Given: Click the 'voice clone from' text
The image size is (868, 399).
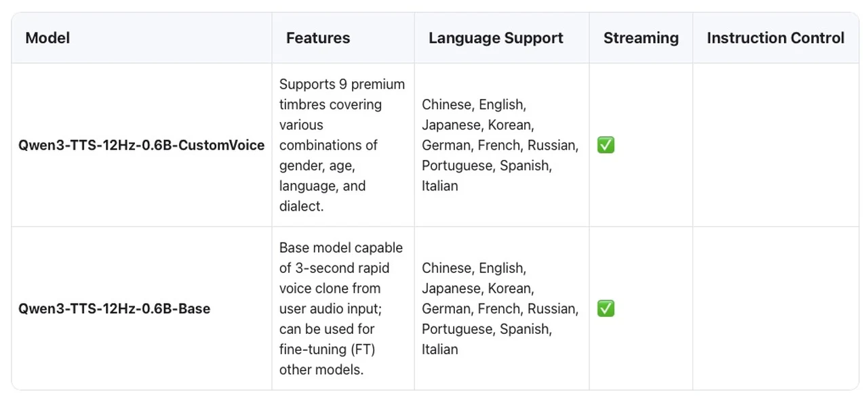Looking at the screenshot, I should pos(330,289).
